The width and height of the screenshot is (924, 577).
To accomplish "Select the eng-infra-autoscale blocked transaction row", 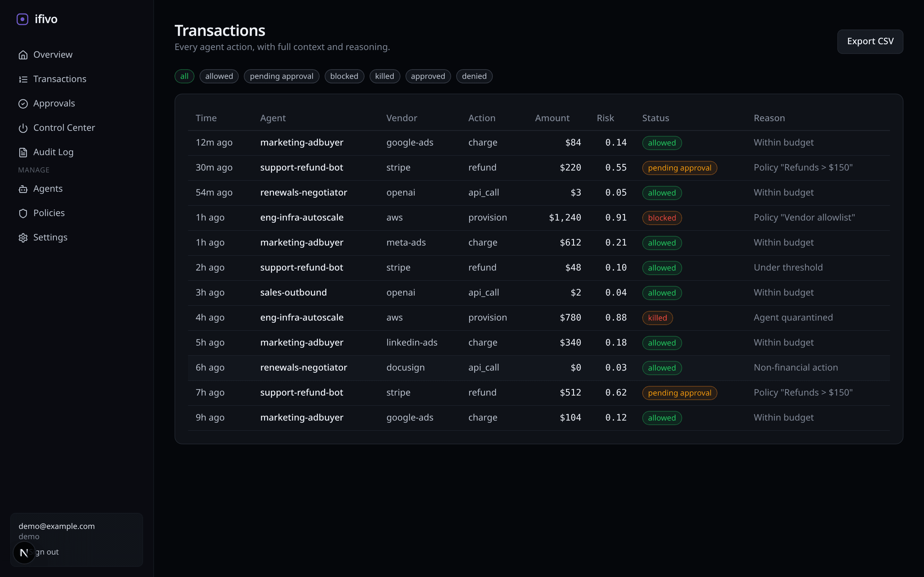I will pyautogui.click(x=535, y=217).
